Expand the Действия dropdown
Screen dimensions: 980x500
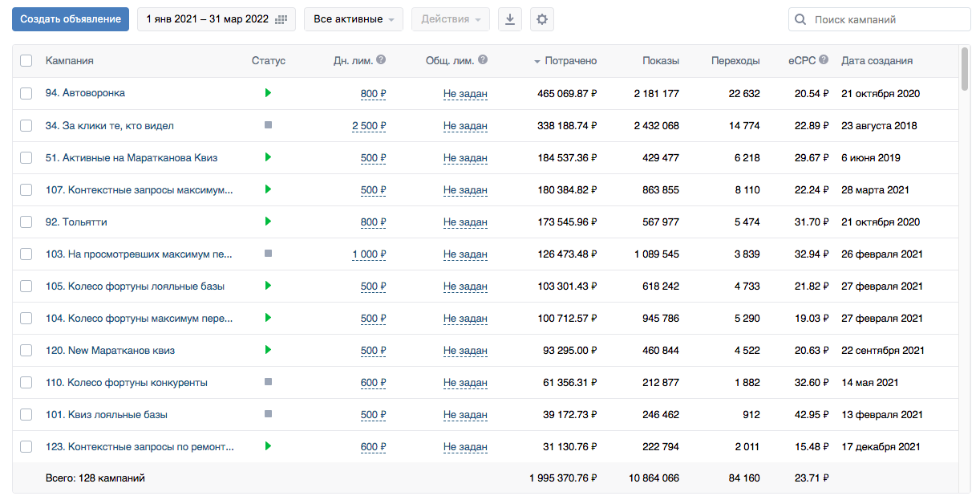[450, 19]
